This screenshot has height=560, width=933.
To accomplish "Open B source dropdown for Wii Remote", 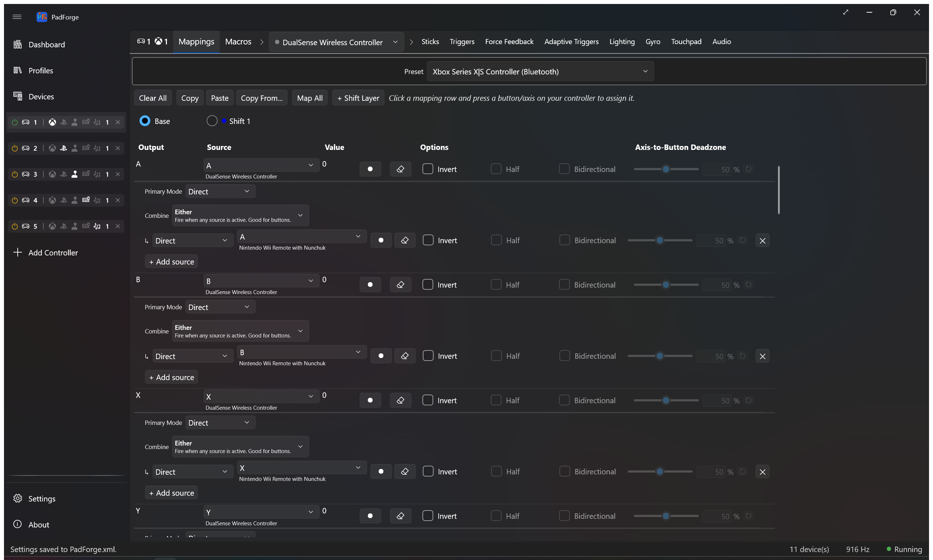I will [302, 352].
